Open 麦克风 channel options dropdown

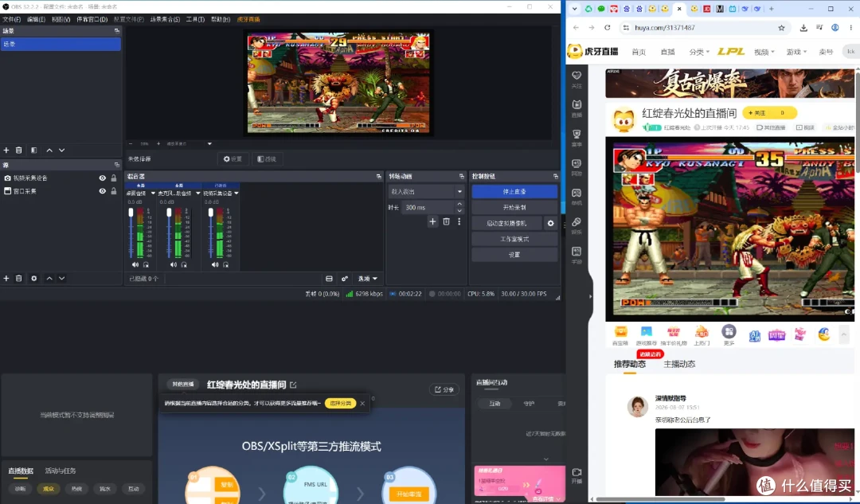(198, 193)
